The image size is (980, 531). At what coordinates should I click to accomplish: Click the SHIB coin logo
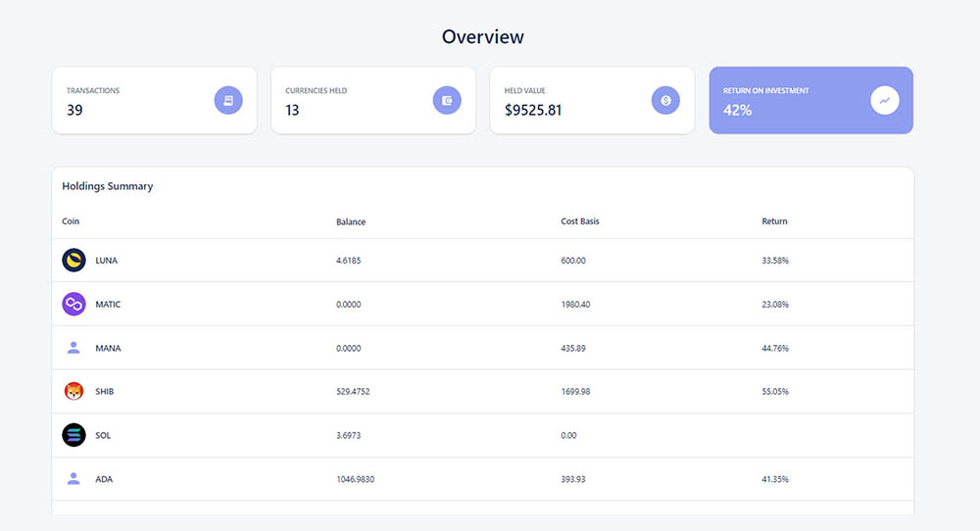[x=73, y=392]
